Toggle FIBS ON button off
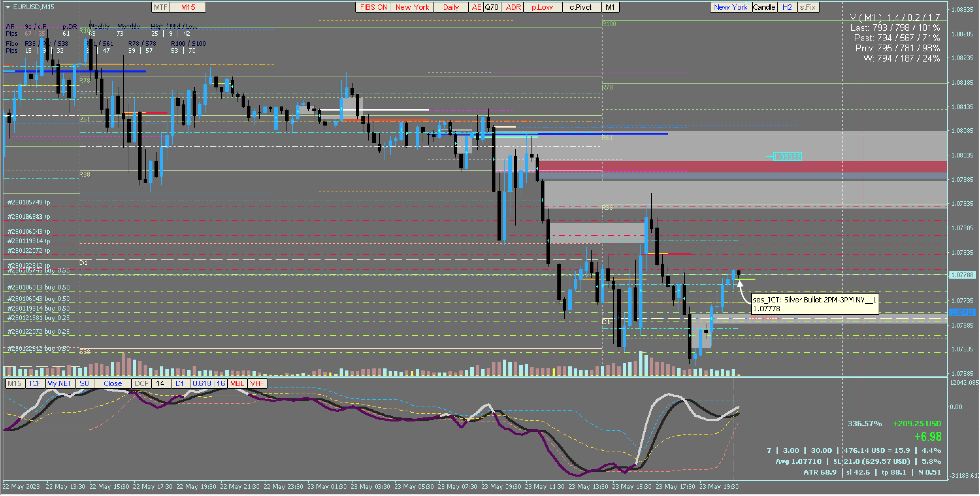Image resolution: width=980 pixels, height=496 pixels. point(373,7)
